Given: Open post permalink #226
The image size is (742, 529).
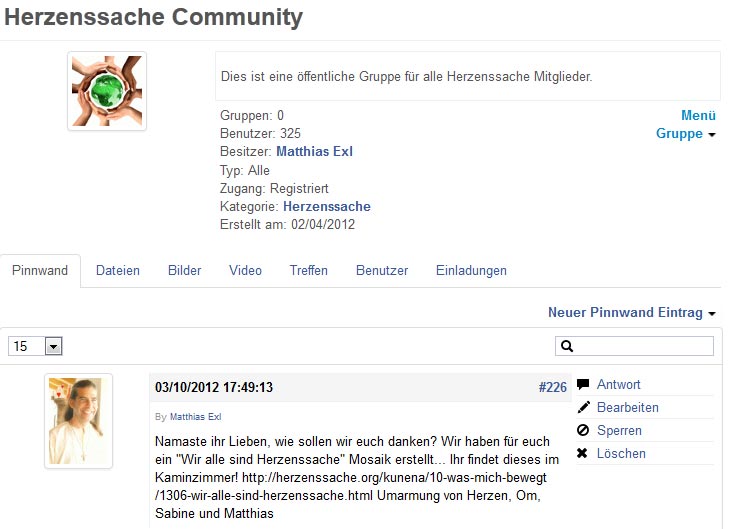Looking at the screenshot, I should point(553,388).
